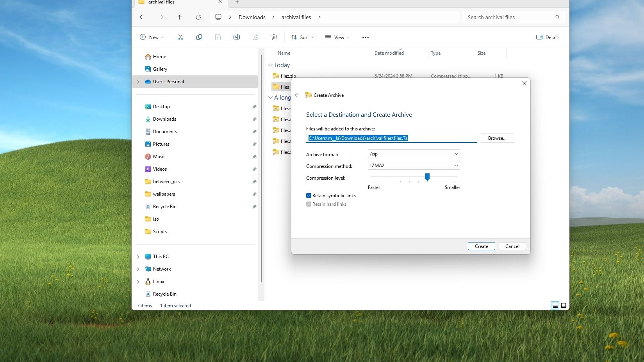
Task: Go up one folder with Up arrow
Action: click(180, 17)
